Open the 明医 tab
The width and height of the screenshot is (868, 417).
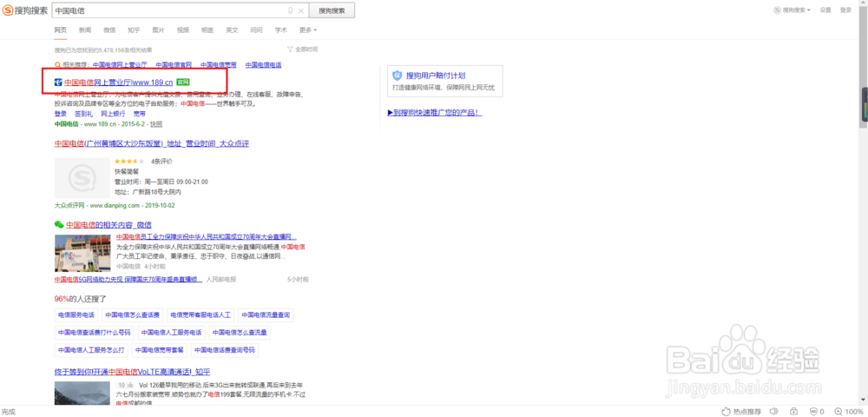tap(207, 30)
